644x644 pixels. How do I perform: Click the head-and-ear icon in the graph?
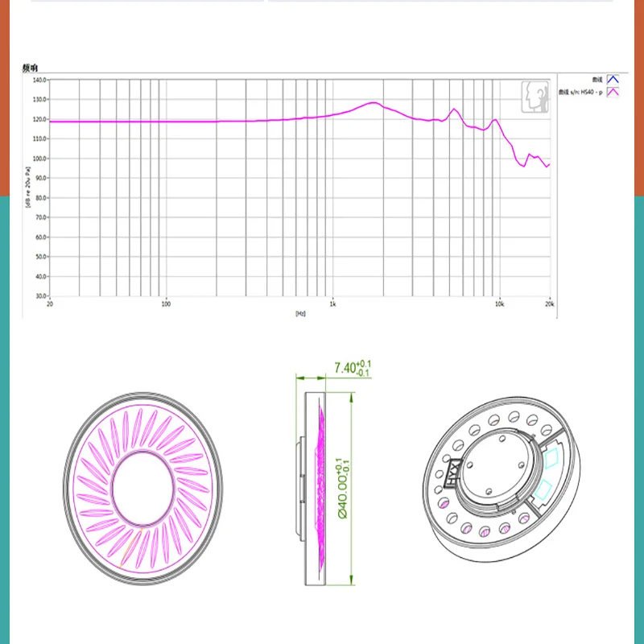(x=535, y=97)
